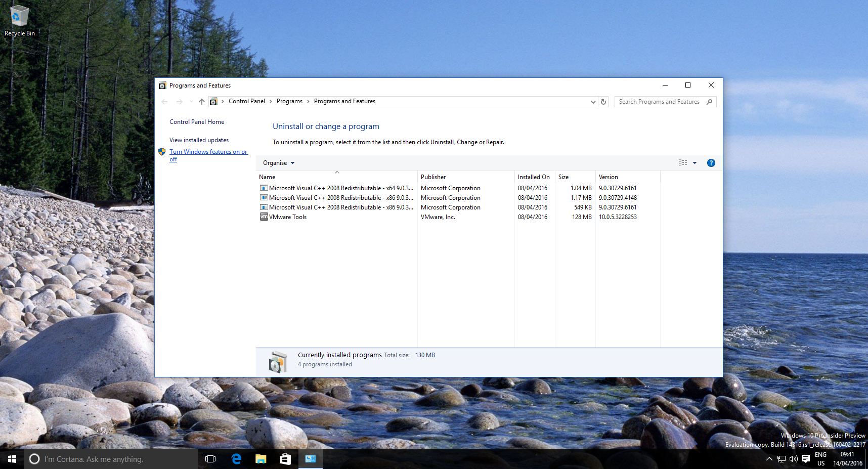This screenshot has width=868, height=469.
Task: Open the taskbar clock showing 09:41
Action: pos(848,459)
